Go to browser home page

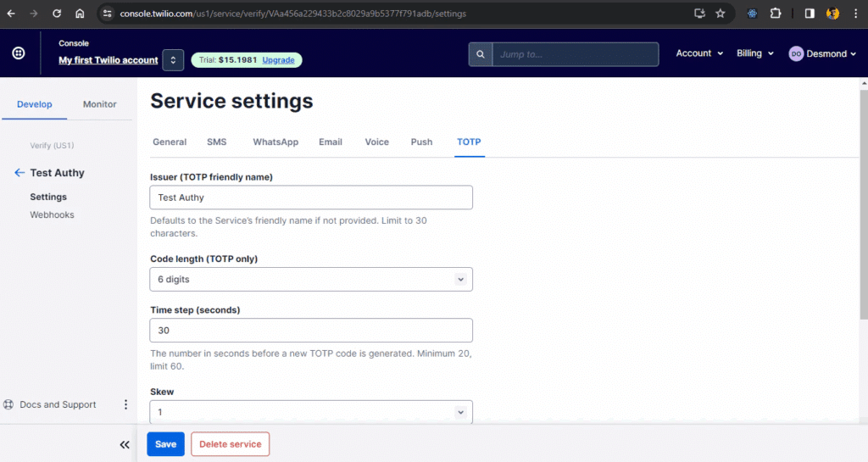[x=80, y=14]
